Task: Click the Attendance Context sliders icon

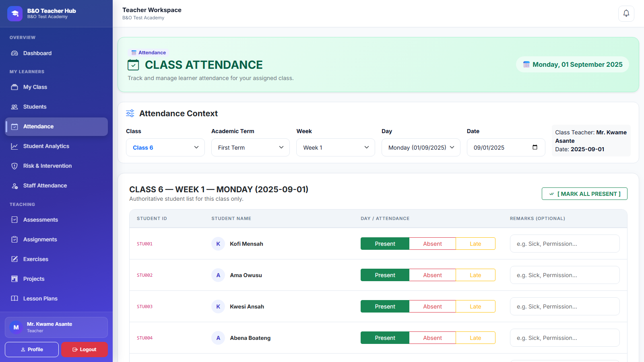Action: (130, 113)
